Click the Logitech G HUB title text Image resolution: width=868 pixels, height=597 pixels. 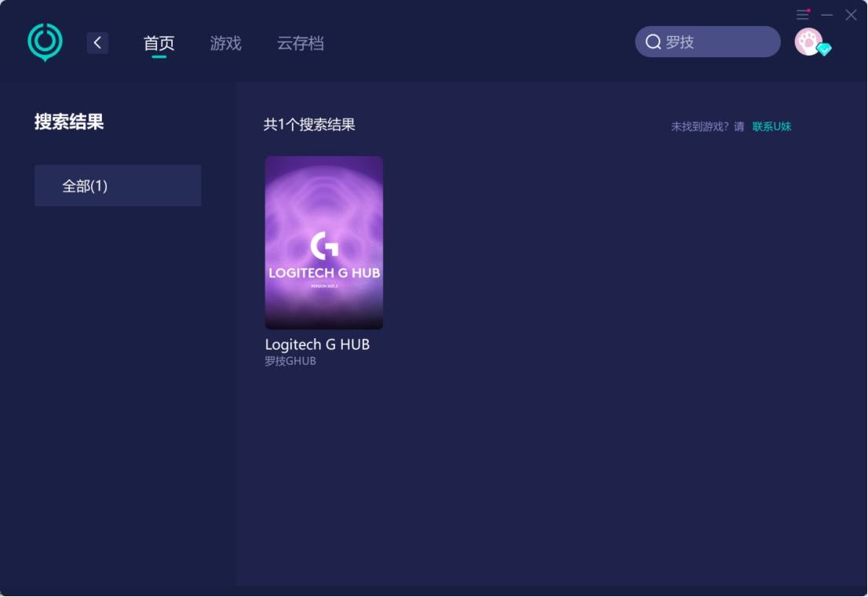click(x=317, y=344)
